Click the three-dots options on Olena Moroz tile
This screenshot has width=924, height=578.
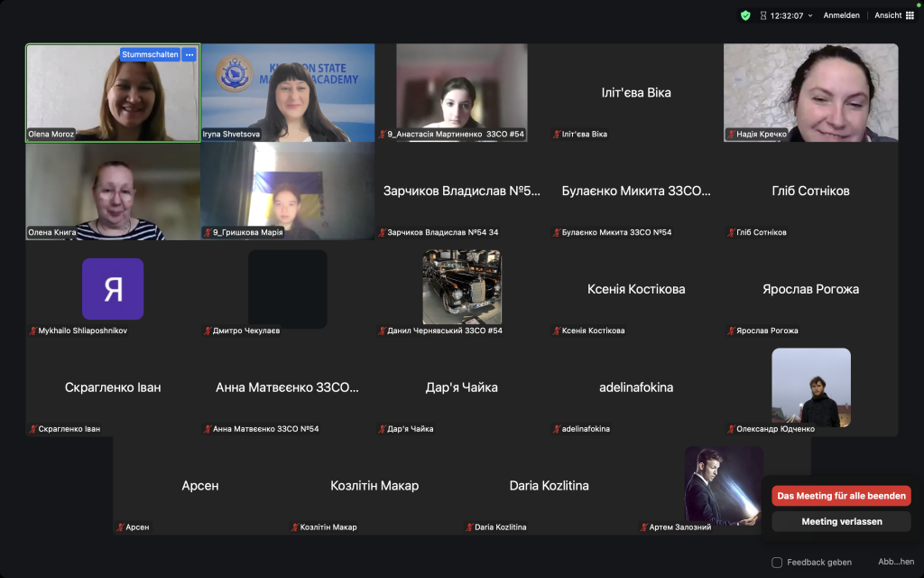[x=189, y=54]
